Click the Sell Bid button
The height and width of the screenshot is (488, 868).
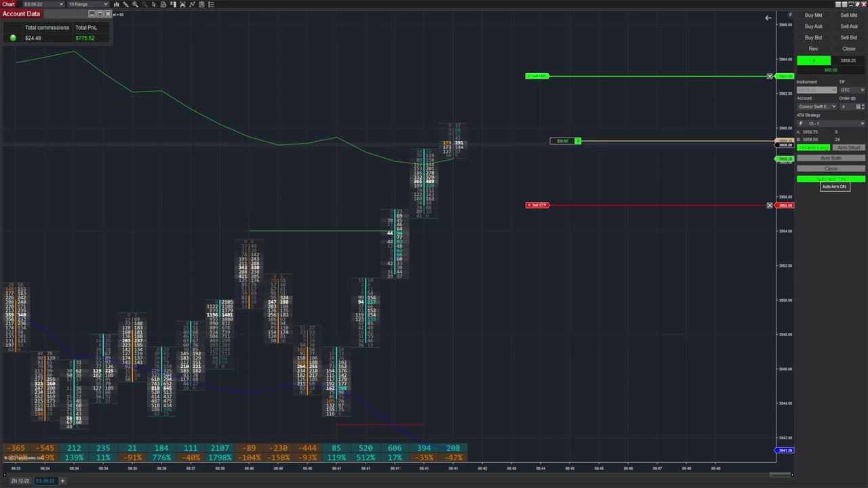click(848, 37)
